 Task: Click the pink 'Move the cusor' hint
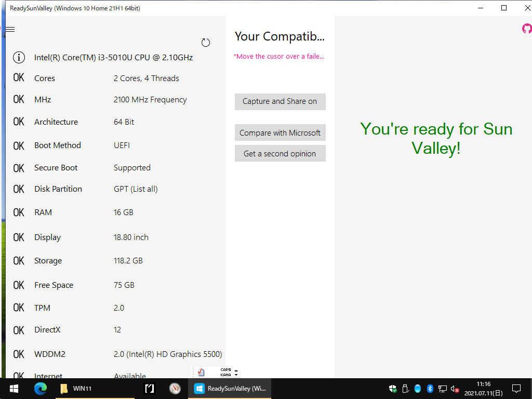tap(279, 56)
